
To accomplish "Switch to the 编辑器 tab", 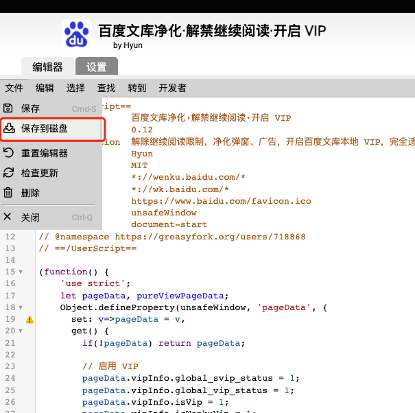I will tap(47, 67).
